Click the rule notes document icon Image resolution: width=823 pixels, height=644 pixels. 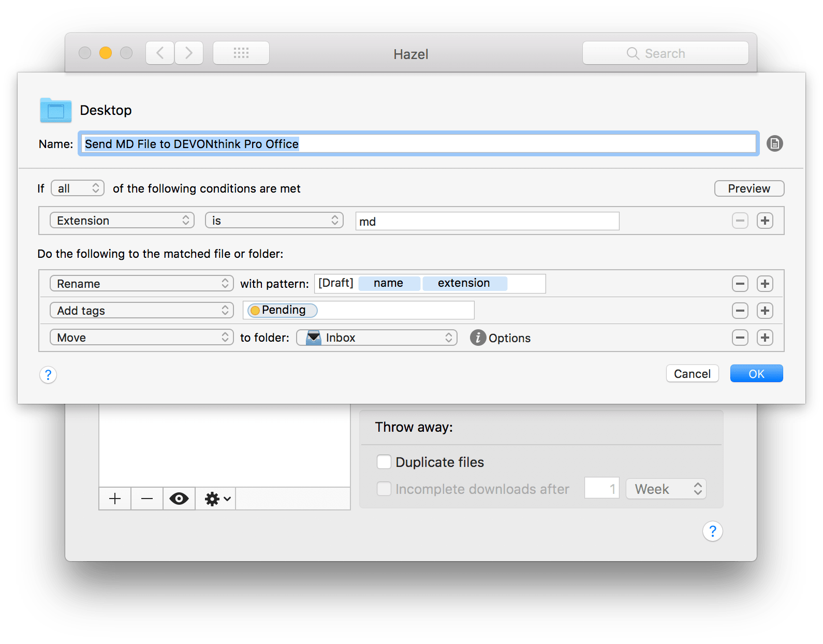[x=774, y=143]
